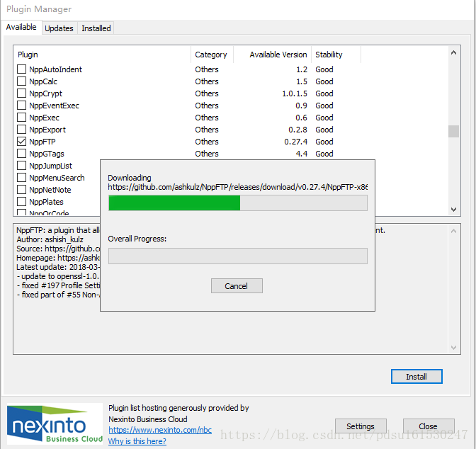Select the NppMenuSearch plugin name
Image resolution: width=476 pixels, height=449 pixels.
[x=57, y=178]
